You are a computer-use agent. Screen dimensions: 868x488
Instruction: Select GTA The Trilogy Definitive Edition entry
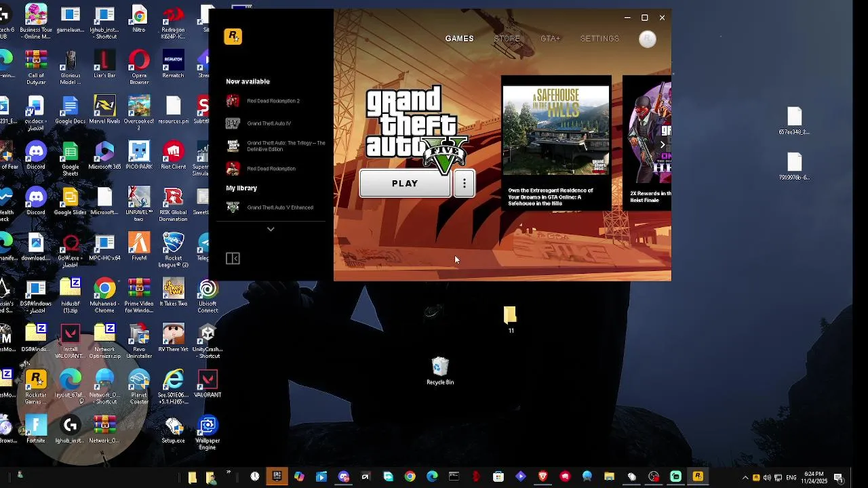pyautogui.click(x=275, y=146)
